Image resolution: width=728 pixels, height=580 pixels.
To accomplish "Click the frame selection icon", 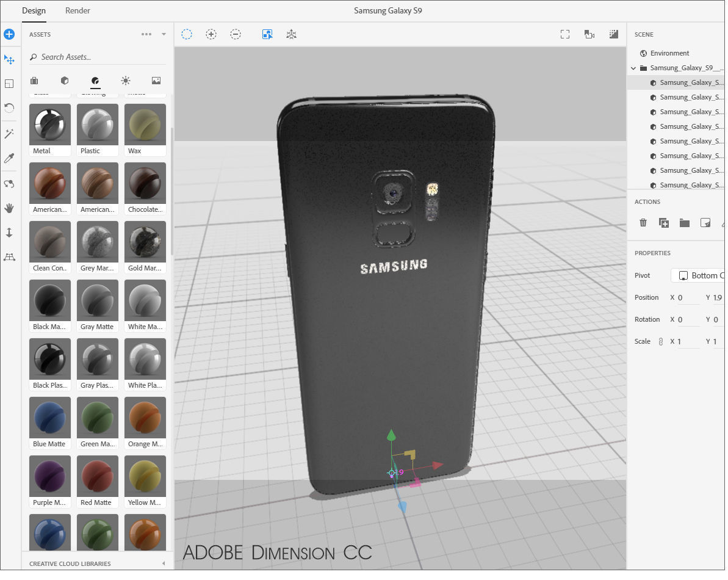I will [565, 34].
